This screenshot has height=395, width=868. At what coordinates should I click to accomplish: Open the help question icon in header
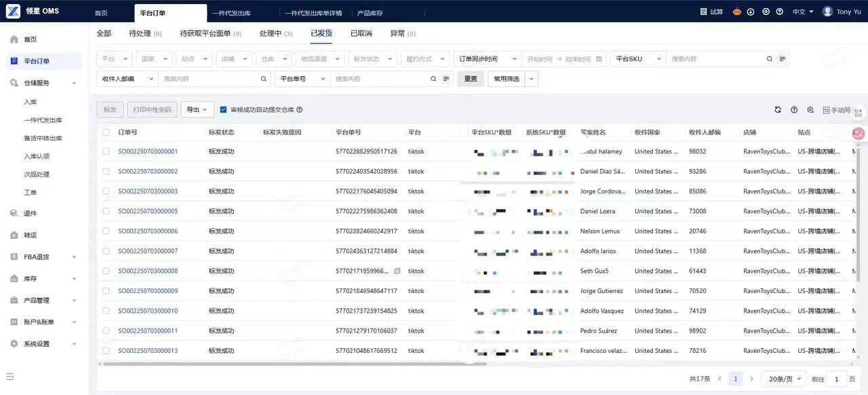[x=780, y=12]
